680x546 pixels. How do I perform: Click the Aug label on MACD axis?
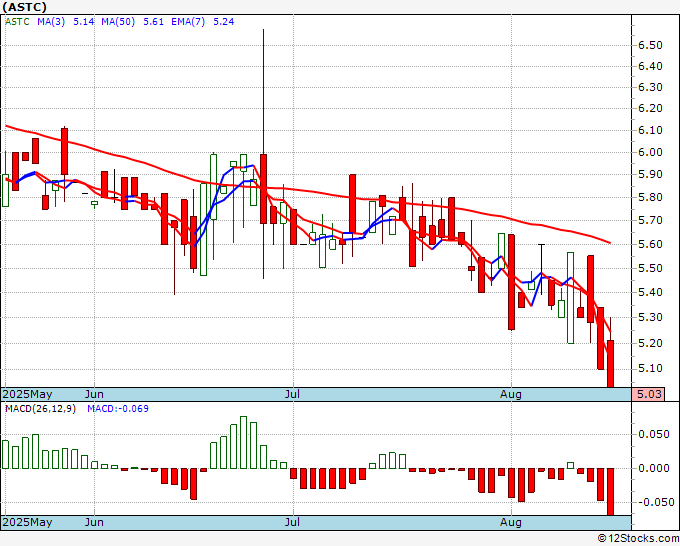click(511, 522)
